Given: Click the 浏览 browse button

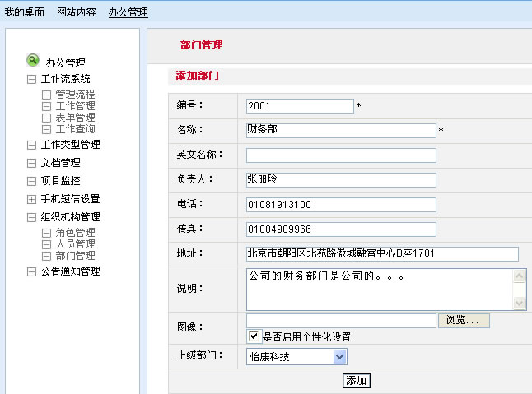Looking at the screenshot, I should (467, 321).
